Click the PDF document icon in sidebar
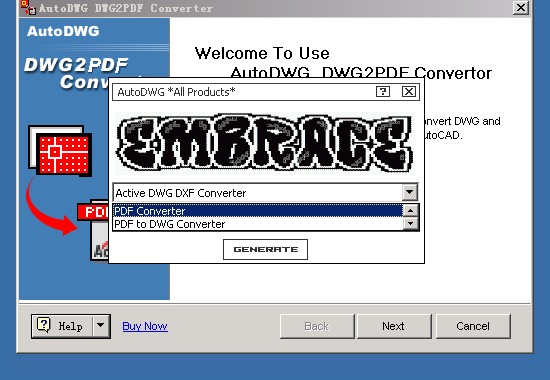 tap(93, 230)
